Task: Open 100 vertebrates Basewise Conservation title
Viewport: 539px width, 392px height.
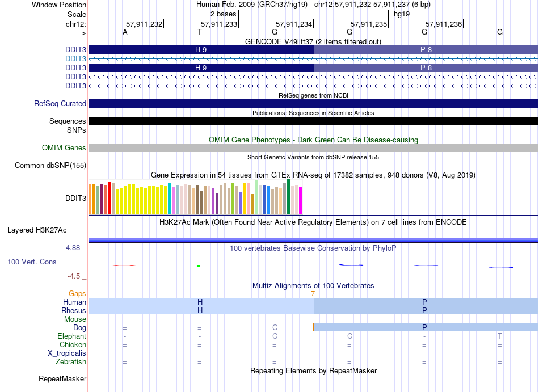Action: tap(313, 248)
